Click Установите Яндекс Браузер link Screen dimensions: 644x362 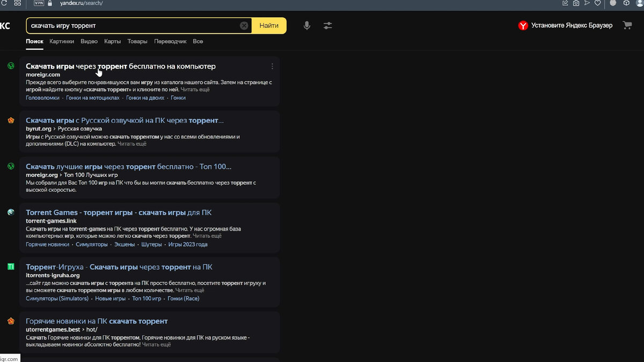pyautogui.click(x=572, y=25)
